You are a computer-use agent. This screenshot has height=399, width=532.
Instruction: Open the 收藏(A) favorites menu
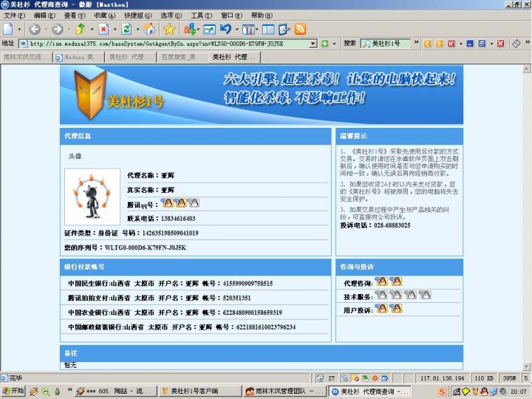[x=104, y=16]
